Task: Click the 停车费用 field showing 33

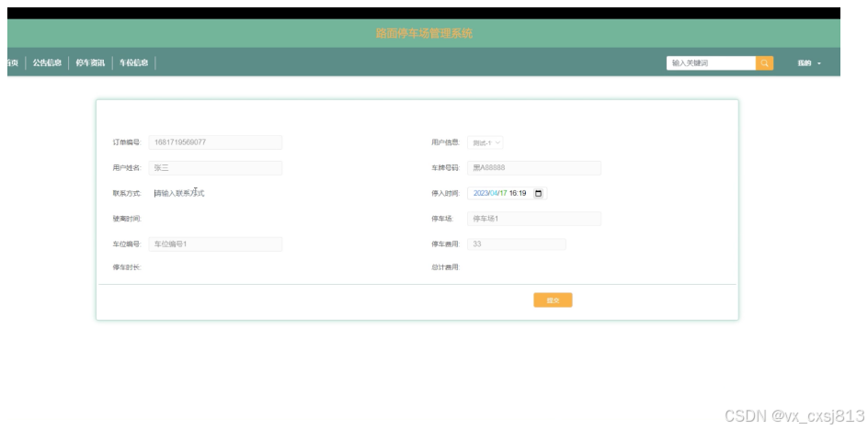Action: [517, 244]
